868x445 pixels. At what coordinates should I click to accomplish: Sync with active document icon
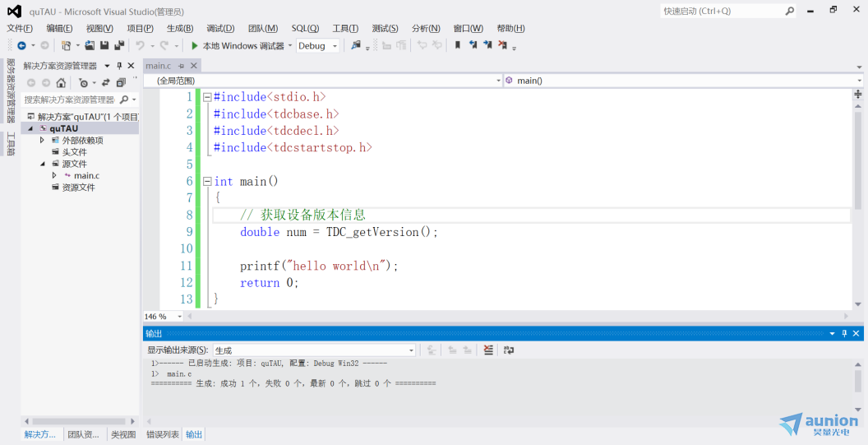(x=106, y=83)
